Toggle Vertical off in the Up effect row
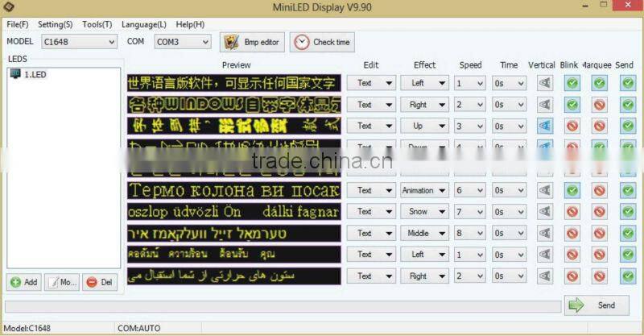This screenshot has width=644, height=336. tap(545, 126)
